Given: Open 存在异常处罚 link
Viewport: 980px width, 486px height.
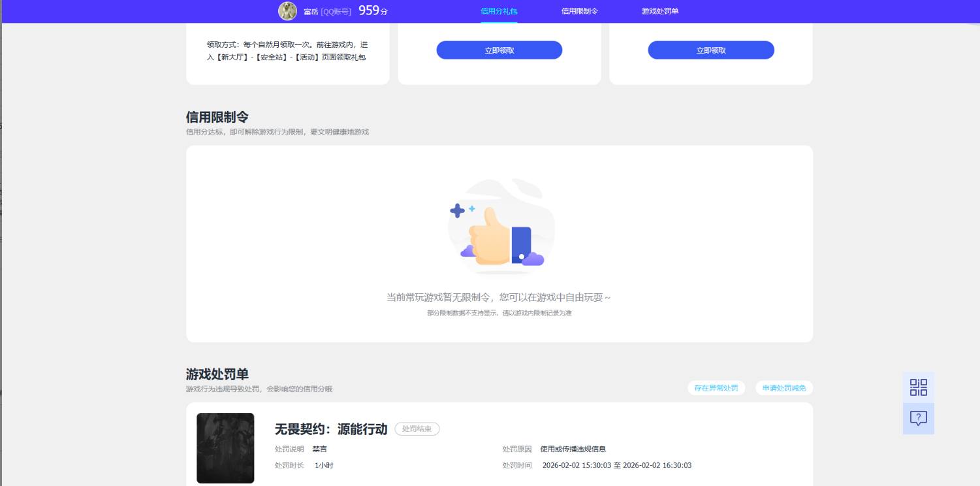Looking at the screenshot, I should [716, 388].
